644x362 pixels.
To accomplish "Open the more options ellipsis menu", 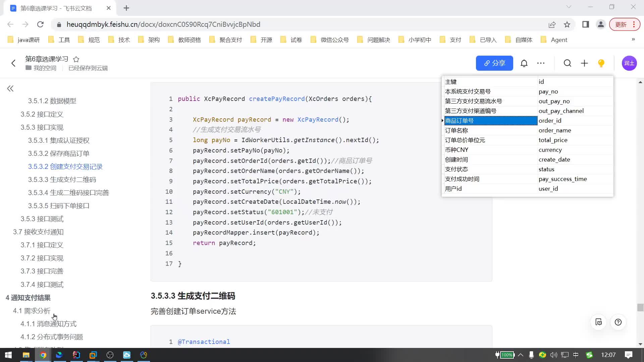I will pos(541,63).
